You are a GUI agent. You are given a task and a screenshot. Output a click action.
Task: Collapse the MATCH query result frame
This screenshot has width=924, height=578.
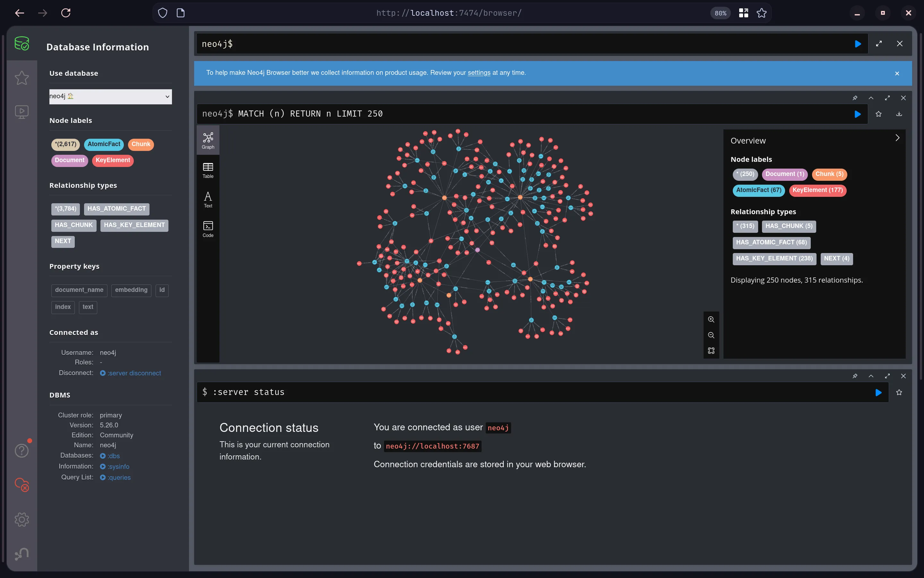click(x=871, y=98)
